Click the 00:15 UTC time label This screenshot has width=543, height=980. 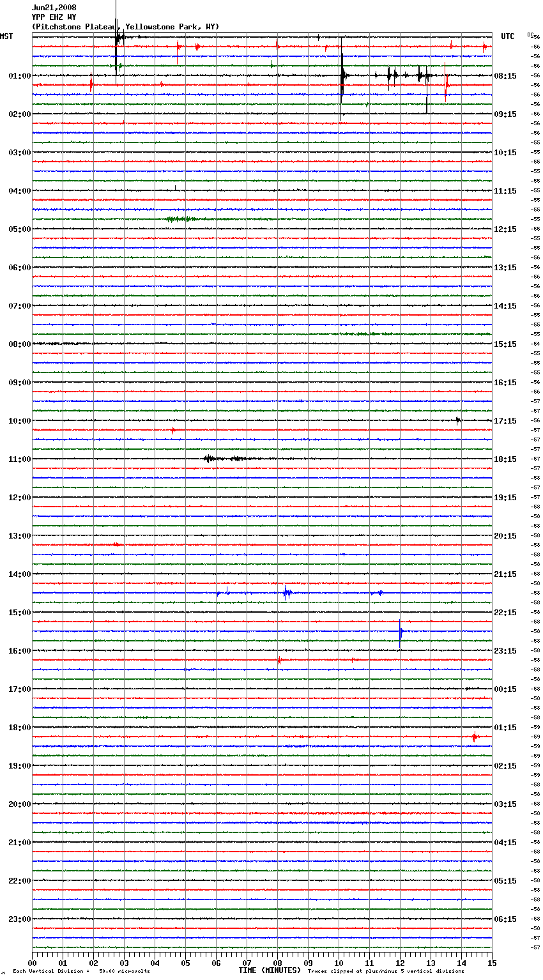505,689
